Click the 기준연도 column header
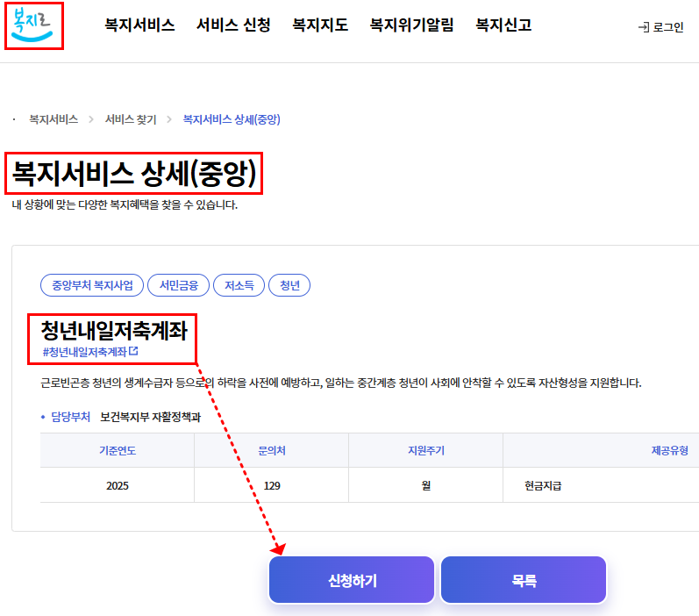The height and width of the screenshot is (616, 699). point(118,450)
